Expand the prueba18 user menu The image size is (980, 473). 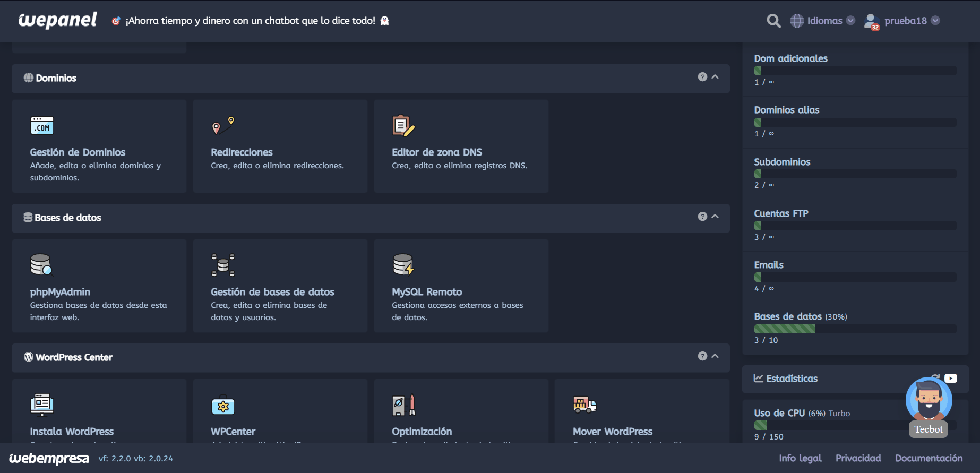[905, 21]
